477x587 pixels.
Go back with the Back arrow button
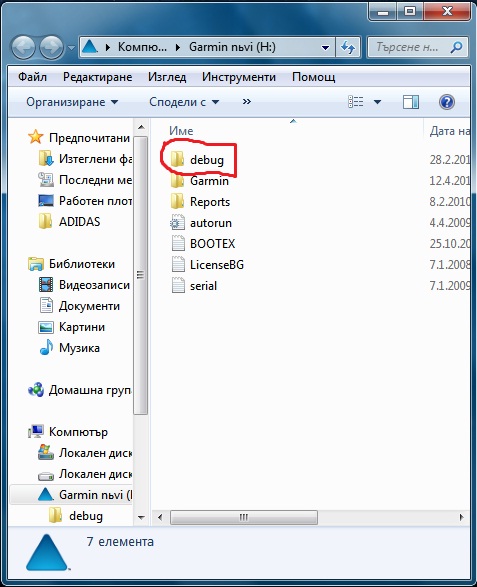23,48
